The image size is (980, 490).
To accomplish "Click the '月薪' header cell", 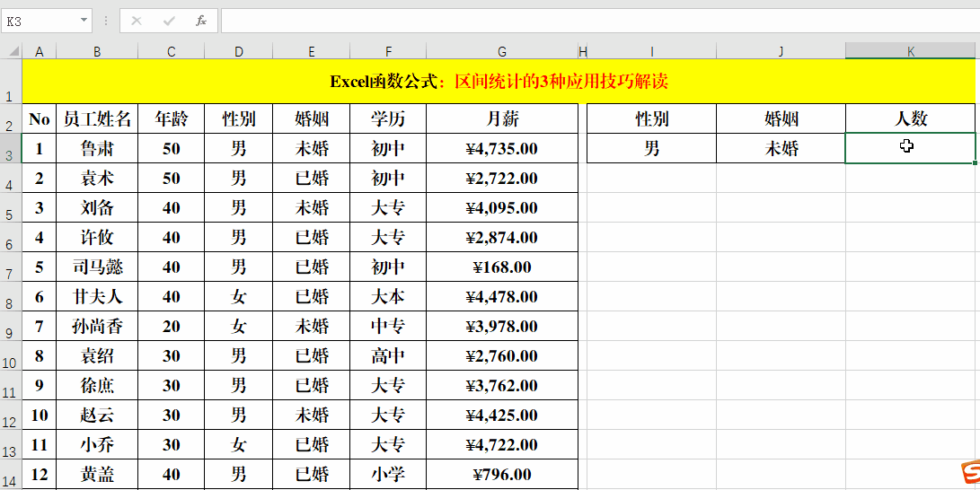I will (x=502, y=118).
